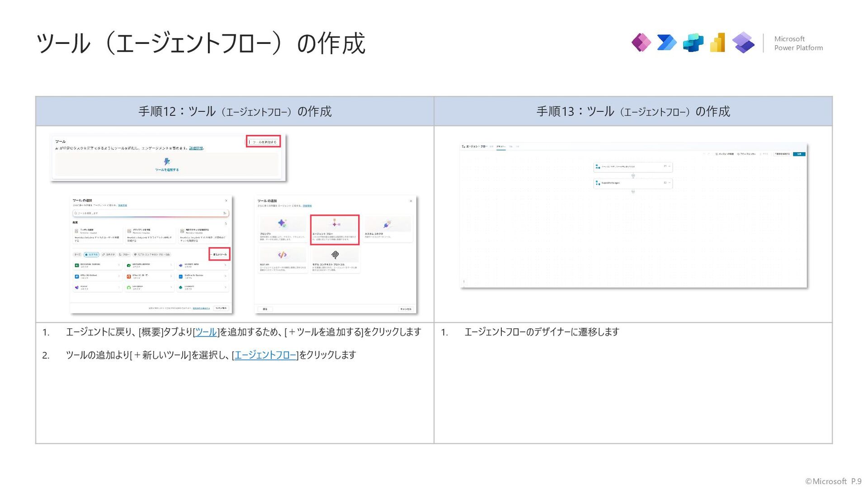This screenshot has height=489, width=868.
Task: Click the ツールを追加する button highlighted in red
Action: point(264,142)
